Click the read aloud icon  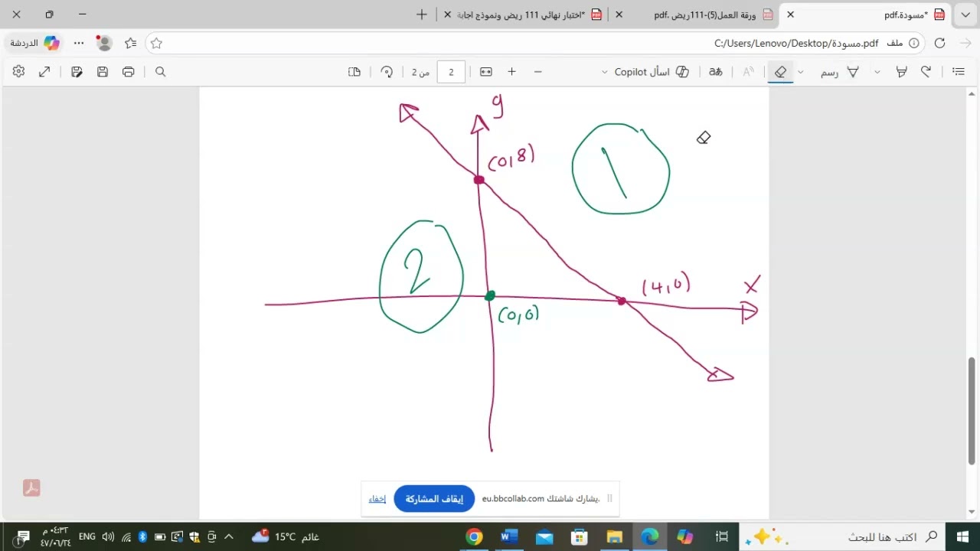click(x=749, y=72)
